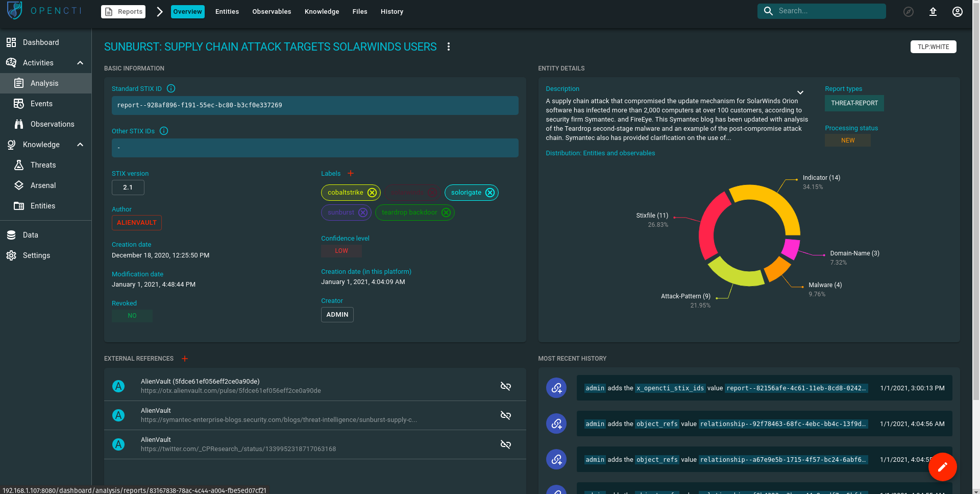
Task: Select the Observations icon in the sidebar
Action: coord(18,124)
